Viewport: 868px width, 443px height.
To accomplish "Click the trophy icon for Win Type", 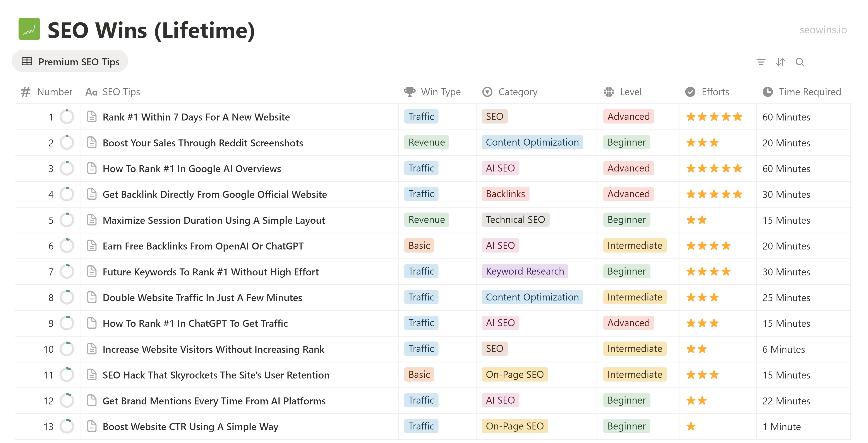I will 409,92.
